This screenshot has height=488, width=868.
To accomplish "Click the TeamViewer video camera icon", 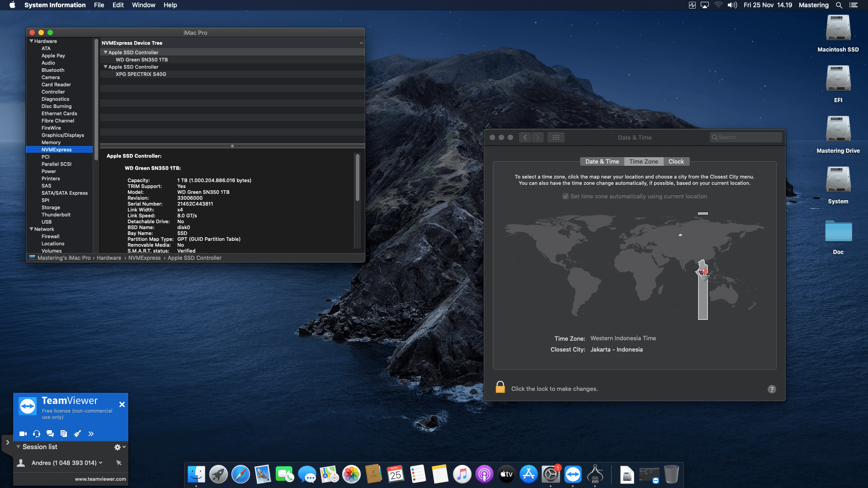I will pos(23,434).
